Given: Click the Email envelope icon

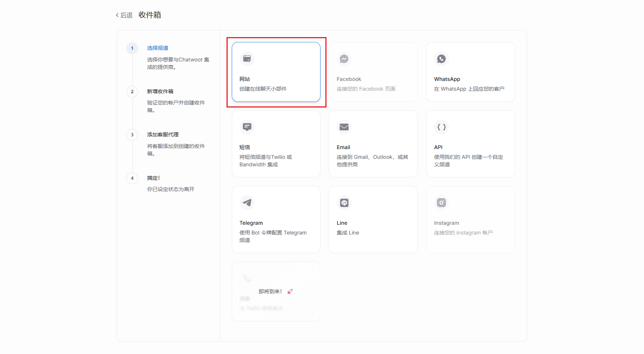Looking at the screenshot, I should [344, 127].
